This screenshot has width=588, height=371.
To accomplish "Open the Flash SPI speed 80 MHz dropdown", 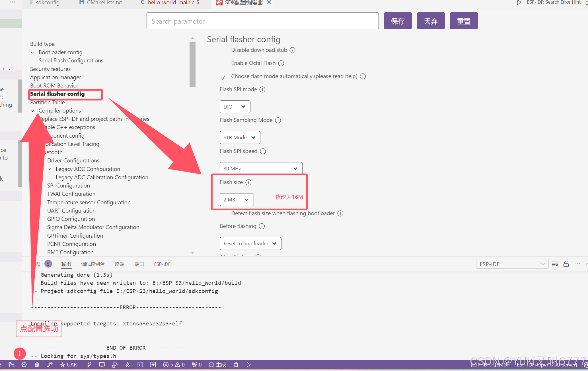I will (x=261, y=168).
